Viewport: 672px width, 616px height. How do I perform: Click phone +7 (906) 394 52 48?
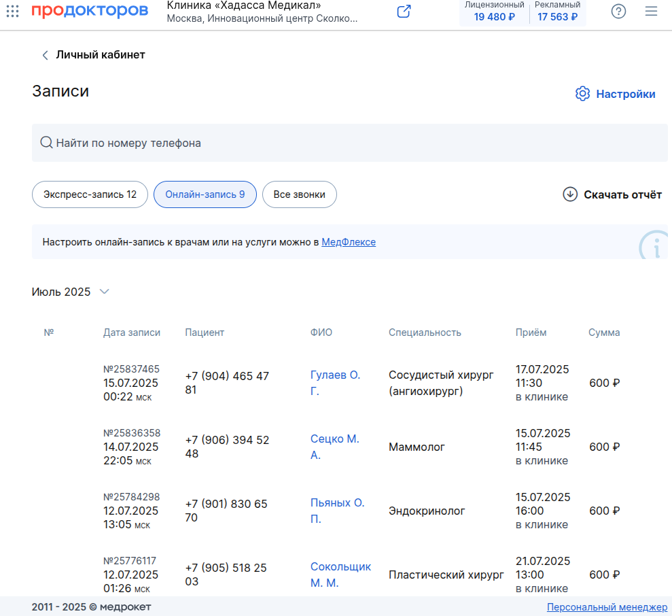[227, 447]
